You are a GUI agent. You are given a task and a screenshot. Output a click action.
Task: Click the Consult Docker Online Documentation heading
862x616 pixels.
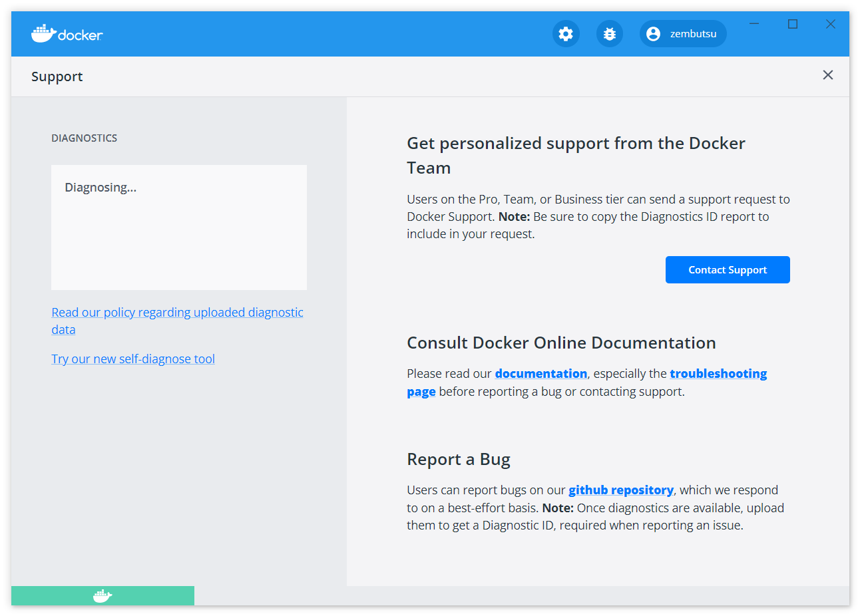pos(561,343)
